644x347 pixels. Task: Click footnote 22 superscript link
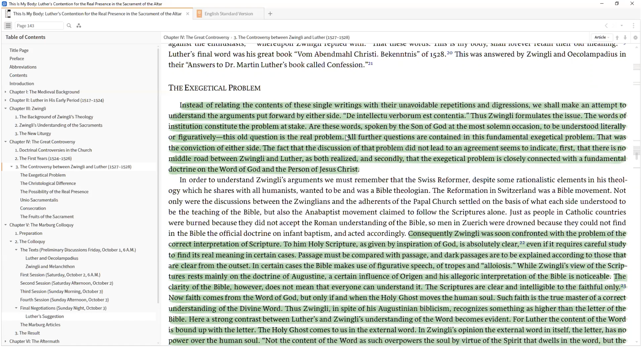tap(522, 243)
